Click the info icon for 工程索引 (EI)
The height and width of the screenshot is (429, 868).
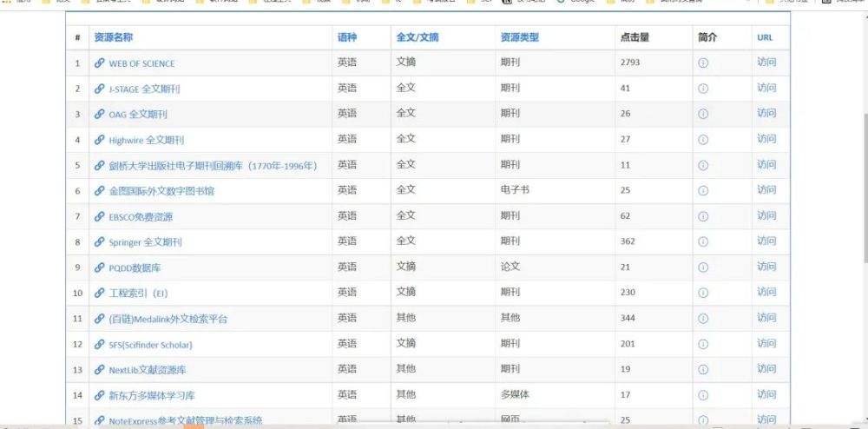[x=703, y=293]
